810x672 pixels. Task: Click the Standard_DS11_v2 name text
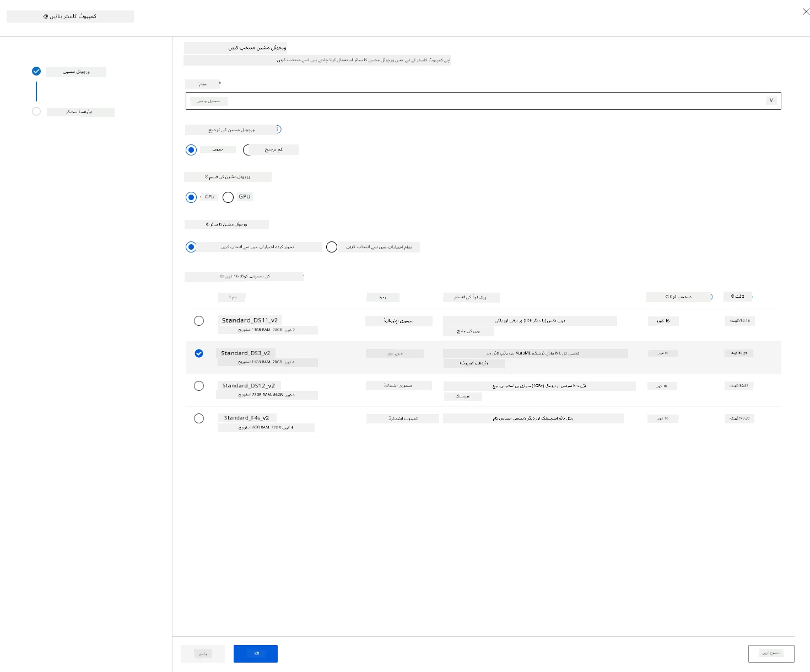coord(250,320)
